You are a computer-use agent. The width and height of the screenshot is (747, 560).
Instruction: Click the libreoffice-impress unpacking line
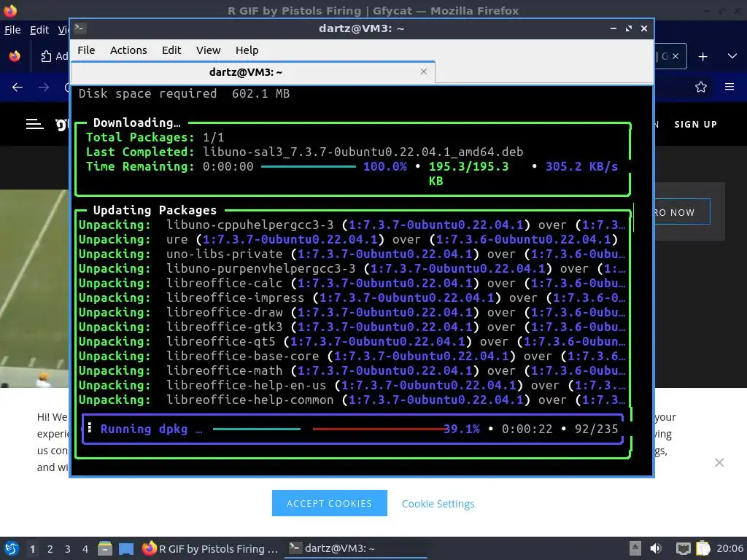pos(352,298)
